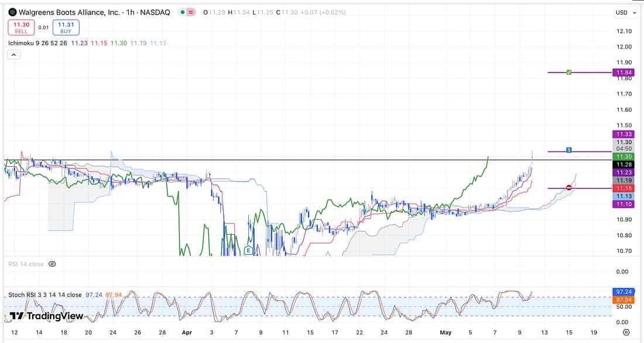Click the blue entry position marker
Image resolution: width=644 pixels, height=343 pixels.
pos(568,150)
